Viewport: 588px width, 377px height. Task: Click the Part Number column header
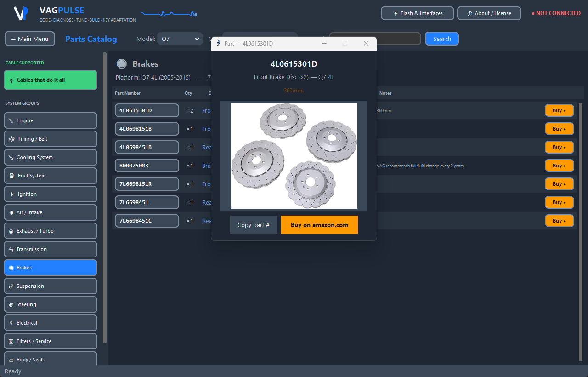(x=128, y=93)
